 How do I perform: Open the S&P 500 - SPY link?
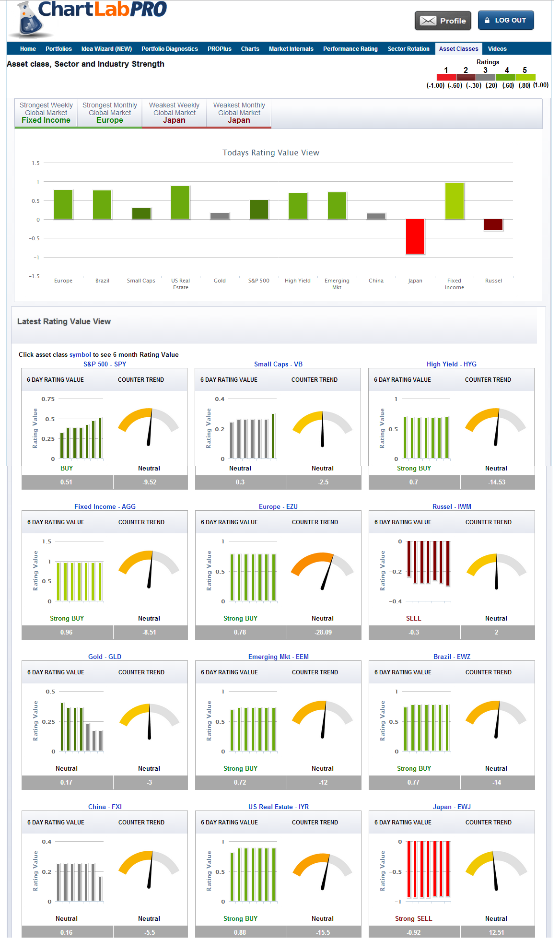pyautogui.click(x=105, y=364)
